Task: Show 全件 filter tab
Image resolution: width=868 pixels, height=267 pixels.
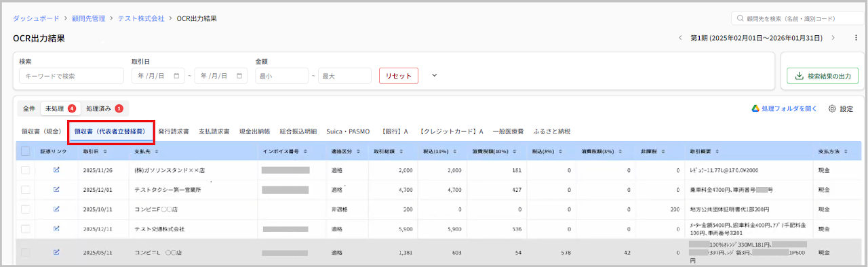Action: [x=29, y=108]
